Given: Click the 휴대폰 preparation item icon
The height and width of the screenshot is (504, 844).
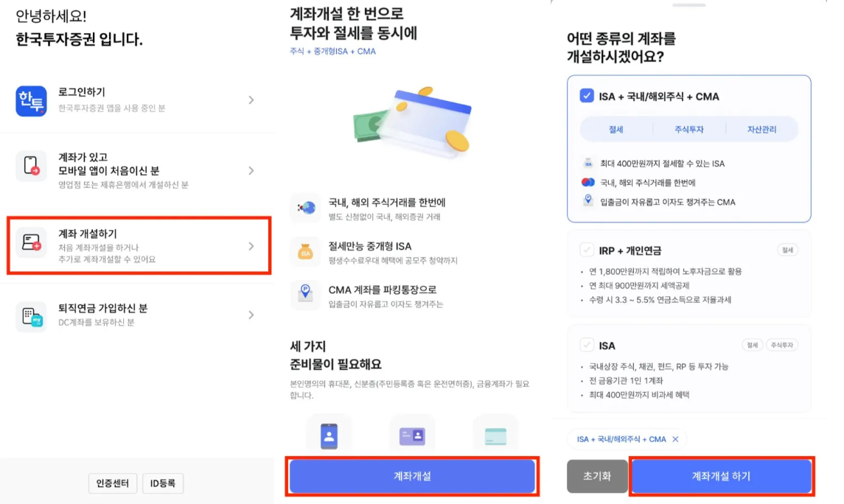Looking at the screenshot, I should pos(329,435).
